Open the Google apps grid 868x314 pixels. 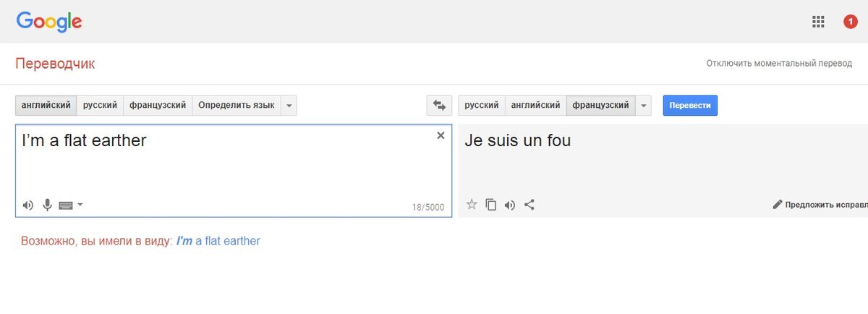(818, 22)
